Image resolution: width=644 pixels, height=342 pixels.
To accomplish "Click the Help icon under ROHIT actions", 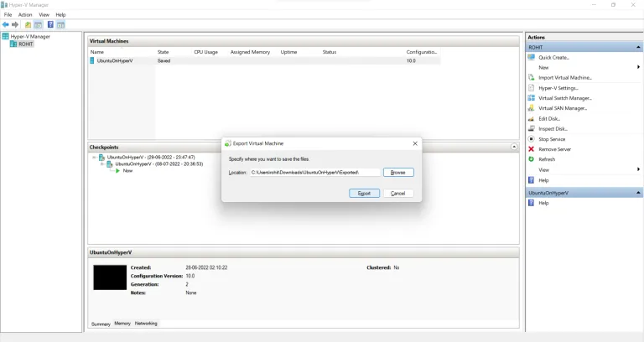I will [531, 180].
